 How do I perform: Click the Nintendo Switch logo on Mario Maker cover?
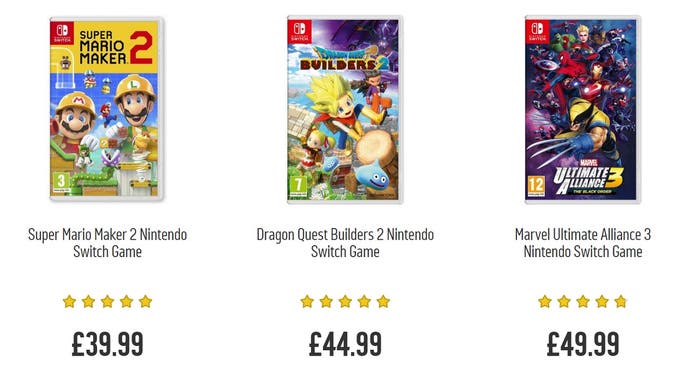point(62,33)
